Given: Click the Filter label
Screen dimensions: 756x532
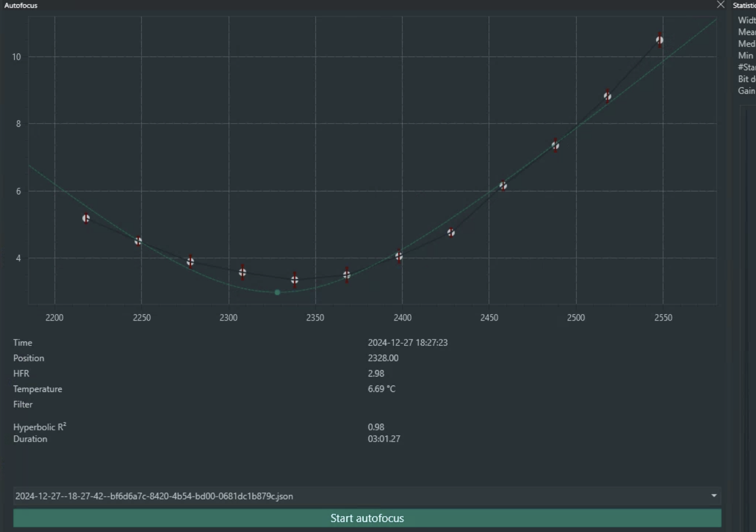Looking at the screenshot, I should pyautogui.click(x=23, y=404).
